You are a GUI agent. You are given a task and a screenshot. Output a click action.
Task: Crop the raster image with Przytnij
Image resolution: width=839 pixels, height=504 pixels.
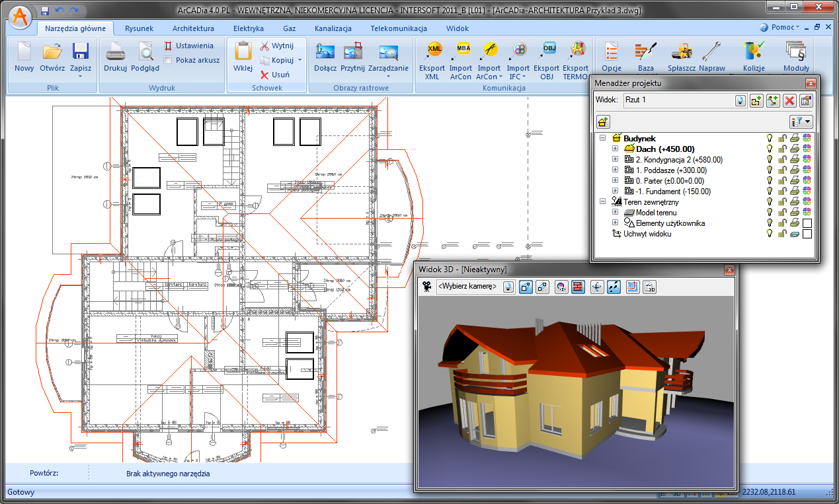(x=353, y=57)
